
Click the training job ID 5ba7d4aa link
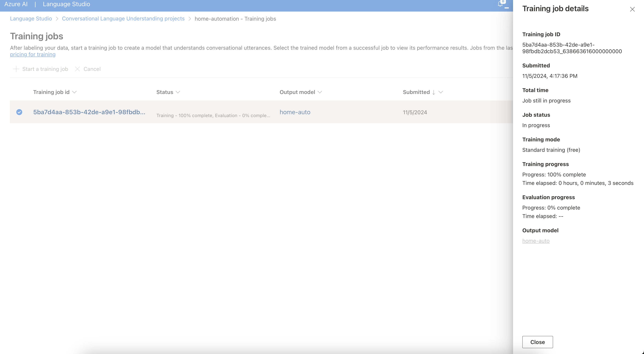click(89, 112)
